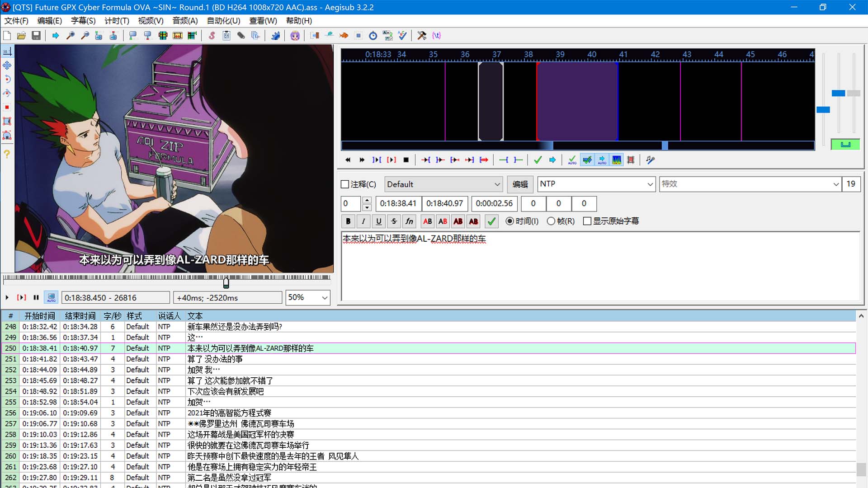Select the standard crosshair video tool

pos(7,52)
